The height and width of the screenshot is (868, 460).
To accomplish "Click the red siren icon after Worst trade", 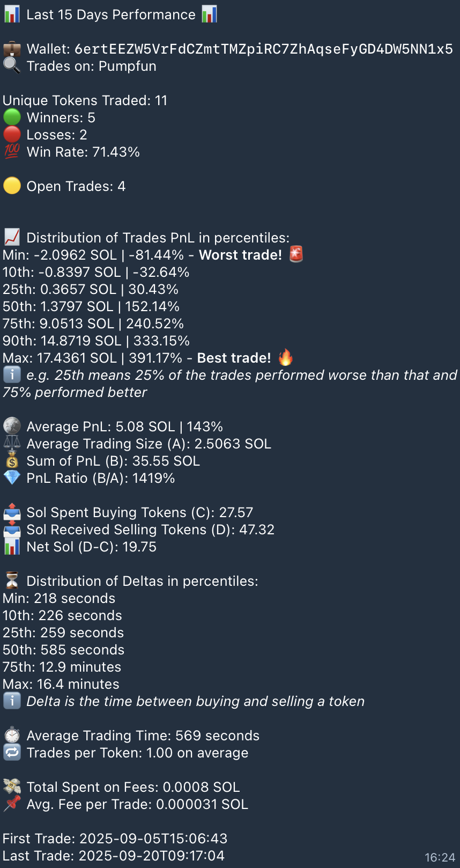I will tap(296, 254).
